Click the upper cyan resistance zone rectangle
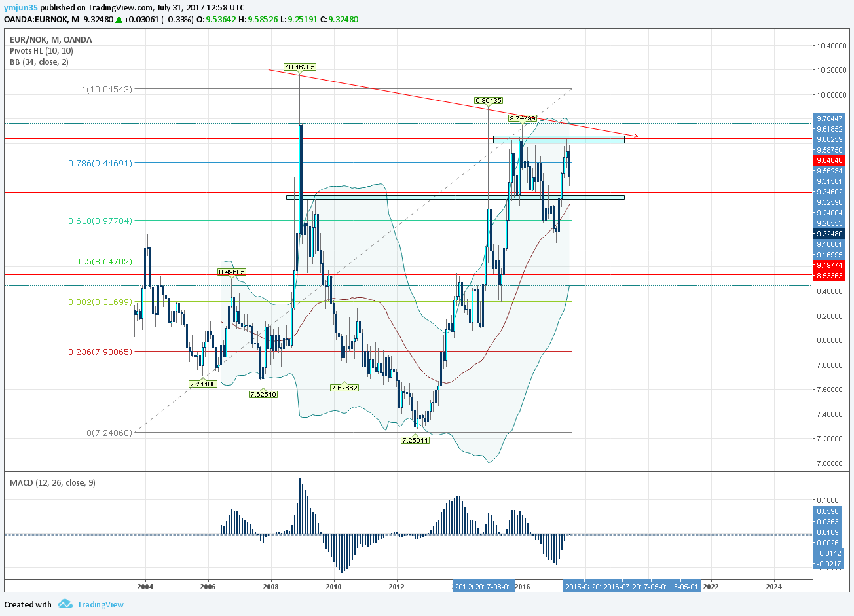This screenshot has width=854, height=616. (x=559, y=139)
